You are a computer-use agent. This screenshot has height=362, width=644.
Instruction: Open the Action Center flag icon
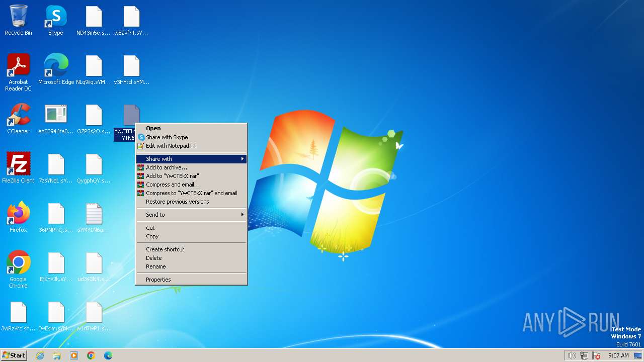click(597, 355)
